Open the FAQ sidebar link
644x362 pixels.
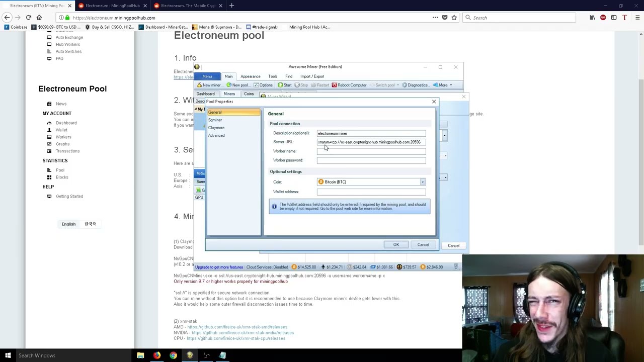click(59, 58)
